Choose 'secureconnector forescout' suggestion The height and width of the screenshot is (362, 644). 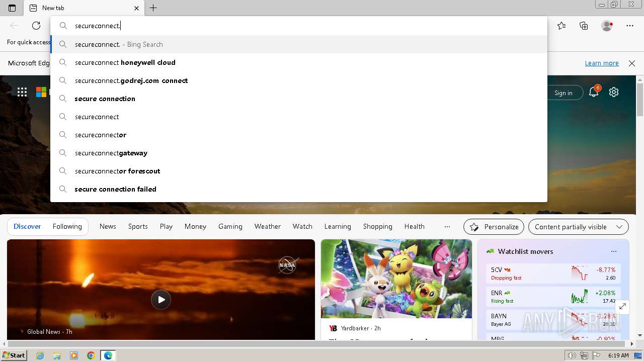299,171
